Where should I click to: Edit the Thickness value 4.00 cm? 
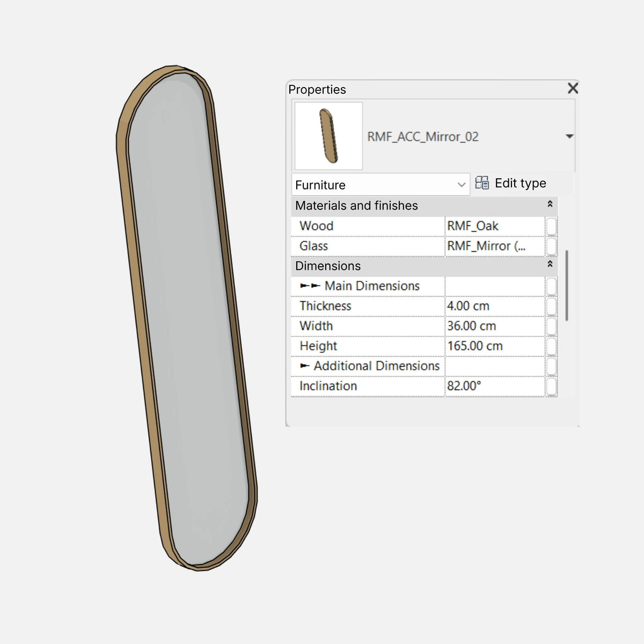[495, 306]
